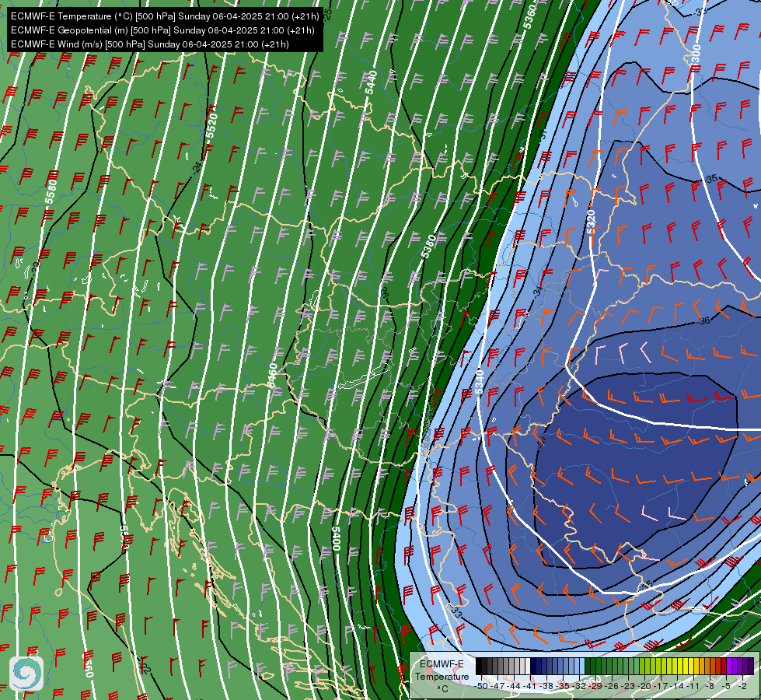Click the 5380 geopotential contour label
Viewport: 761px width, 700px height.
pyautogui.click(x=428, y=246)
